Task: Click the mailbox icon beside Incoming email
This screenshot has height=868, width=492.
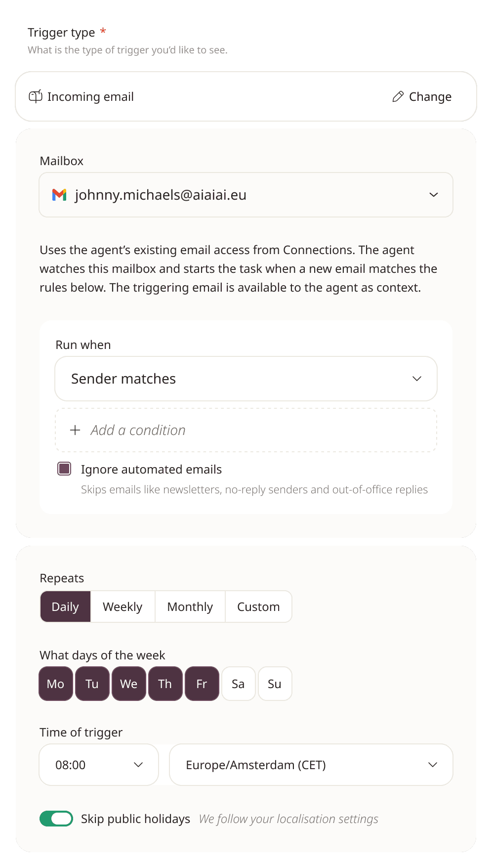Action: click(x=36, y=96)
